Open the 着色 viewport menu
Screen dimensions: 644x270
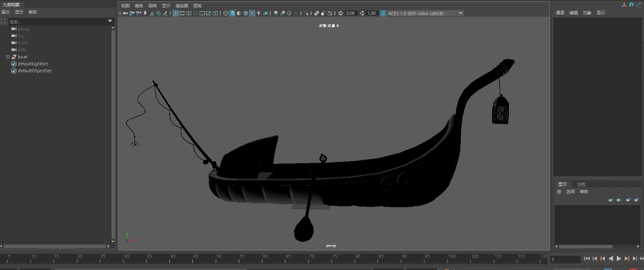[x=138, y=6]
